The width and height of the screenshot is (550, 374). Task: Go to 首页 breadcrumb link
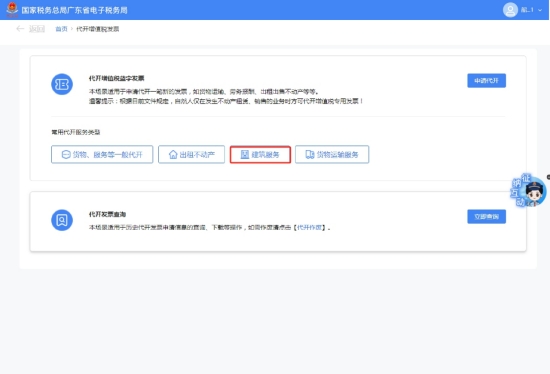tap(61, 29)
